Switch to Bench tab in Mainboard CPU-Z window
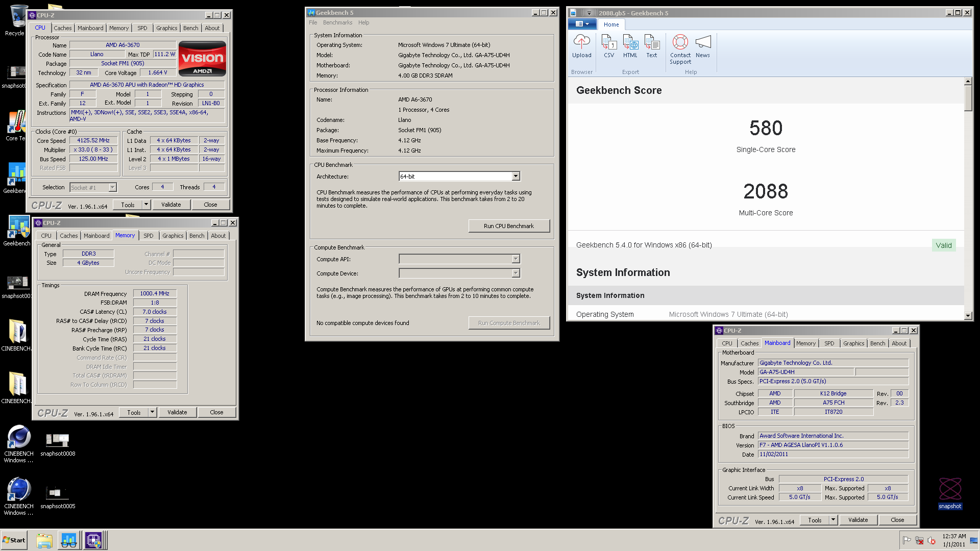980x551 pixels. [x=877, y=343]
